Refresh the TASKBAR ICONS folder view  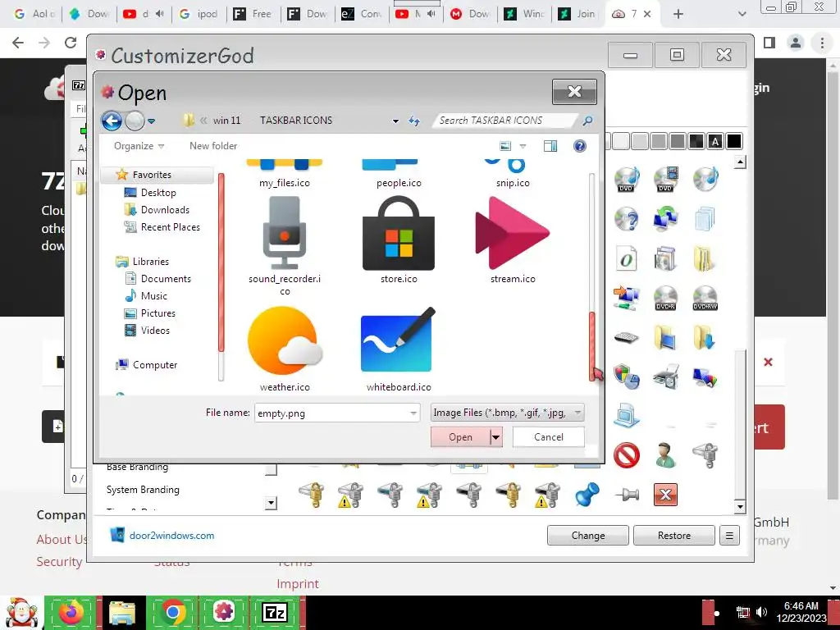coord(413,121)
